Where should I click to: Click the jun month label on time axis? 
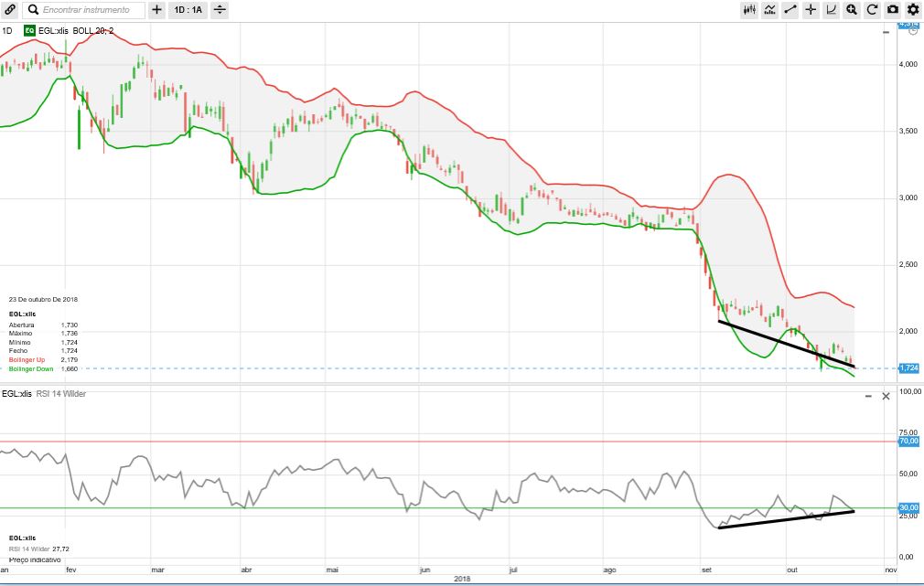point(424,570)
